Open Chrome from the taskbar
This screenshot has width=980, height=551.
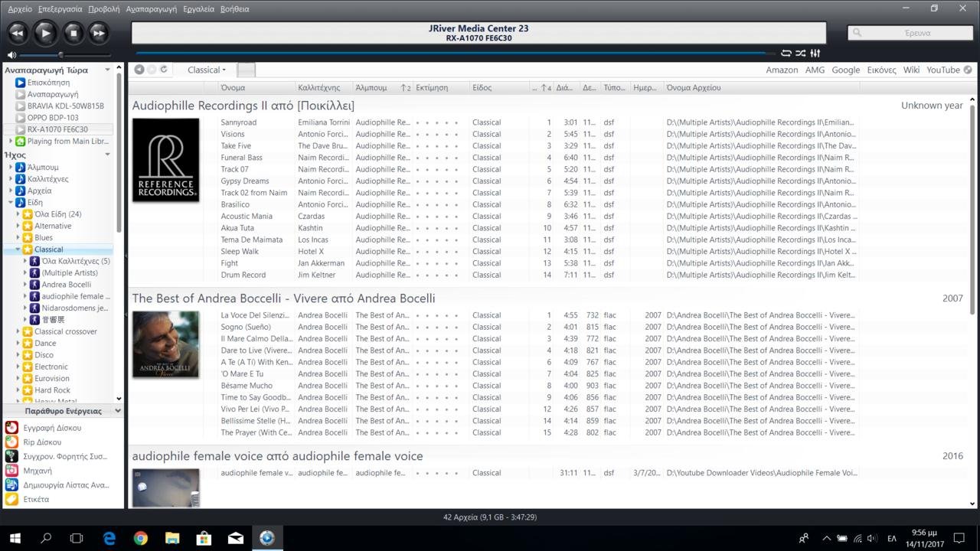click(x=140, y=538)
